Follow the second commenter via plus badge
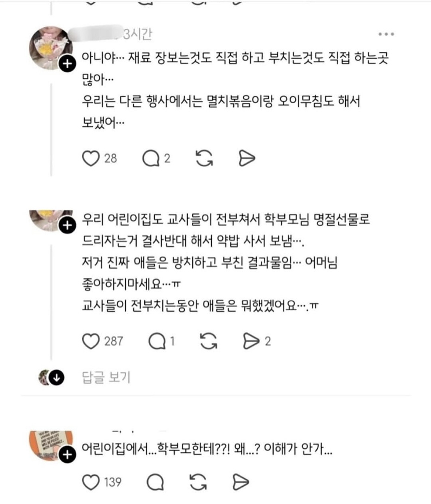This screenshot has width=431, height=504. [x=67, y=225]
